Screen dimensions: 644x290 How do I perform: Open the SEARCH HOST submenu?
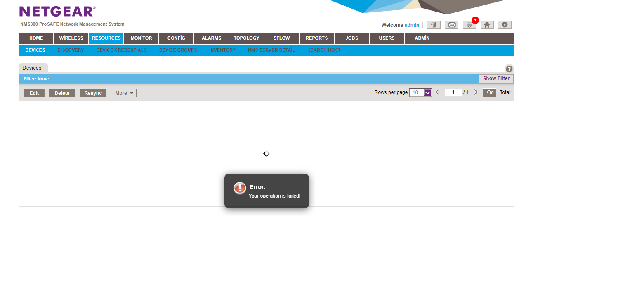[x=324, y=50]
